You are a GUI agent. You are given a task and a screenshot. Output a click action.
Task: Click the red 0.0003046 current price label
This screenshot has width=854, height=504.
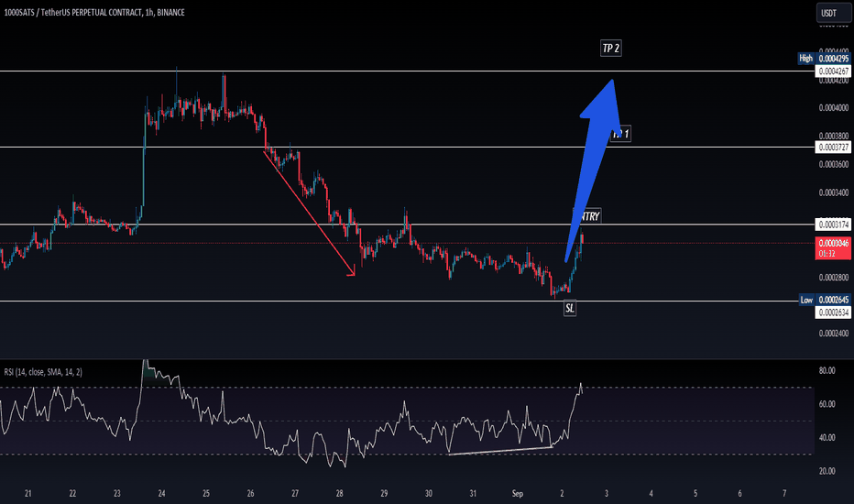[833, 248]
